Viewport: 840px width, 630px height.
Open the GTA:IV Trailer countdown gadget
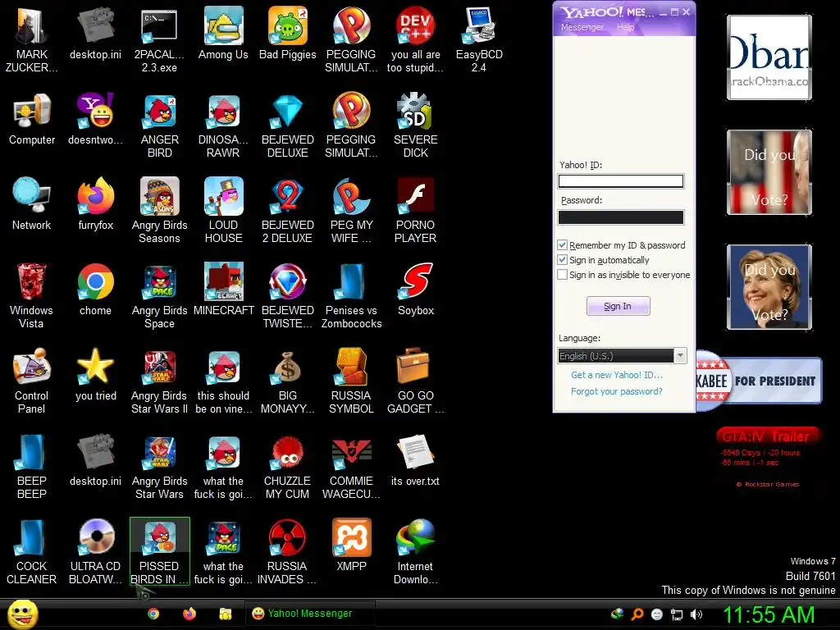pos(768,458)
